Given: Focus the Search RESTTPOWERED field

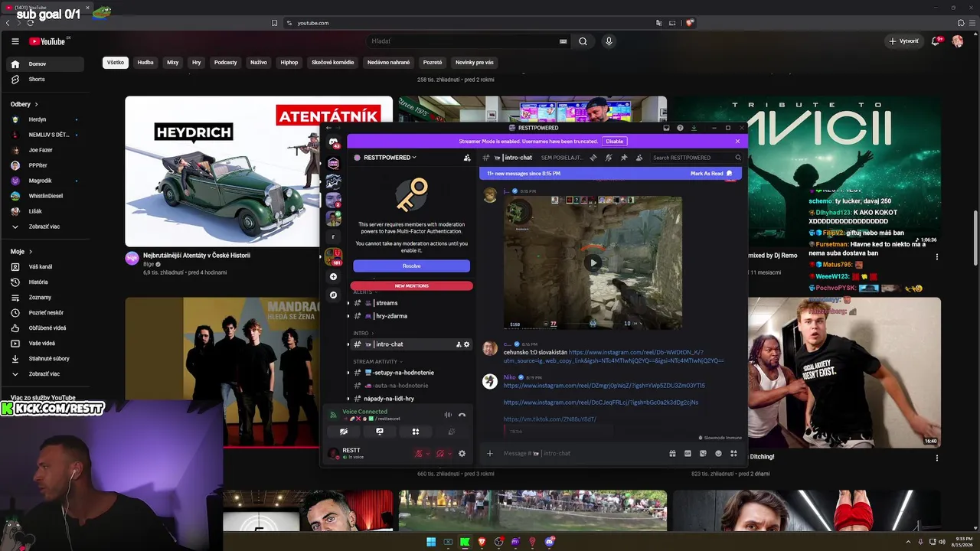Looking at the screenshot, I should click(697, 158).
